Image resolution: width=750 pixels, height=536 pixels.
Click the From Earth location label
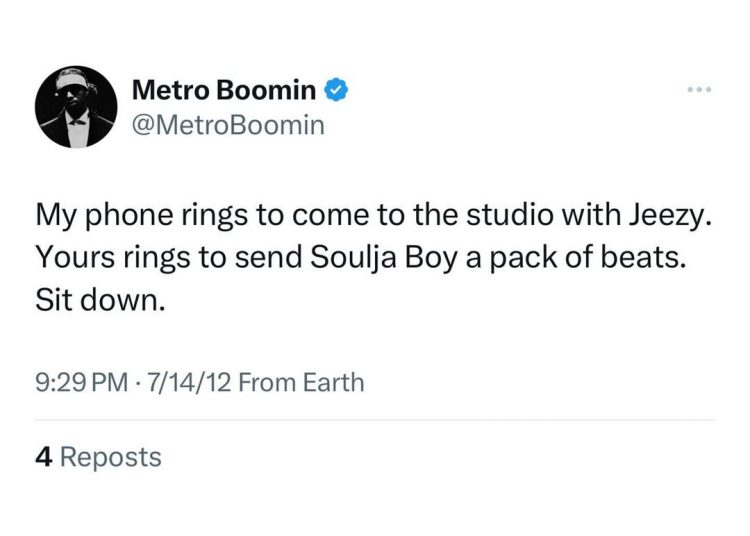[x=303, y=381]
